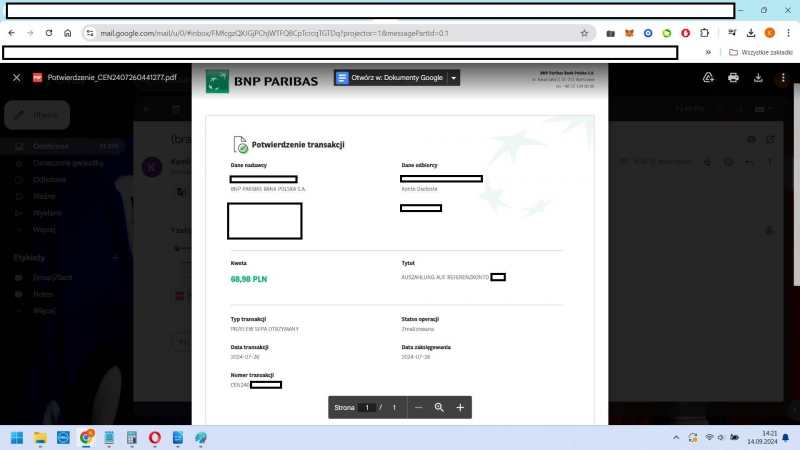Click the magnifier zoom reset icon
This screenshot has height=450, width=800.
click(439, 408)
